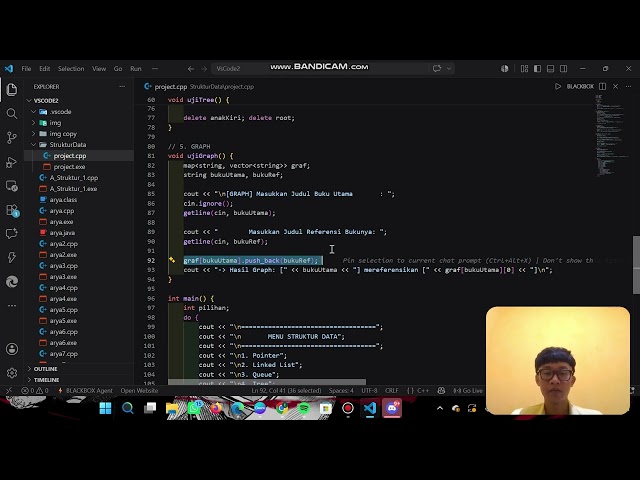The height and width of the screenshot is (480, 640).
Task: Show more menu items ellipsis
Action: (x=155, y=69)
